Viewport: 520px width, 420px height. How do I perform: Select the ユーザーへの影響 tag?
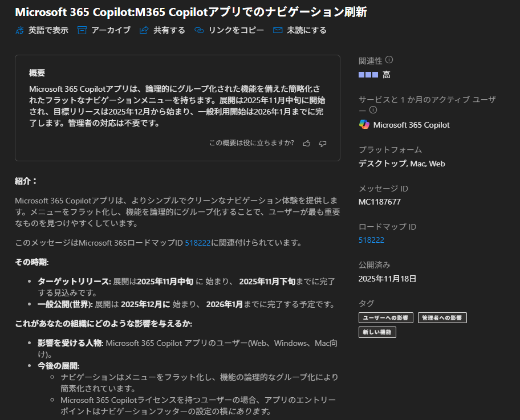pyautogui.click(x=386, y=318)
